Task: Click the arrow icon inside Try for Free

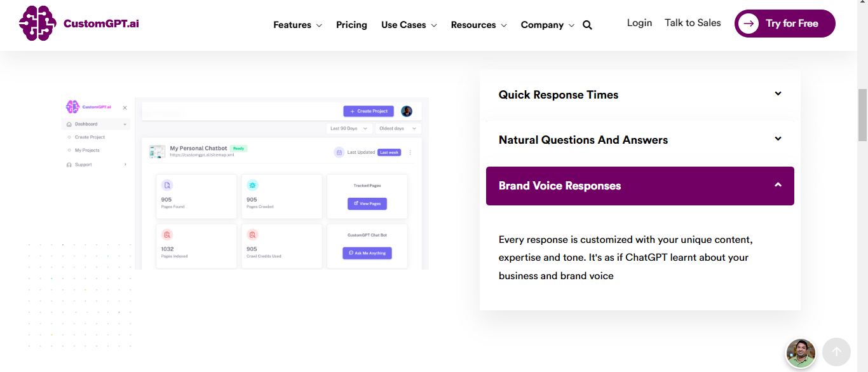Action: click(x=749, y=24)
